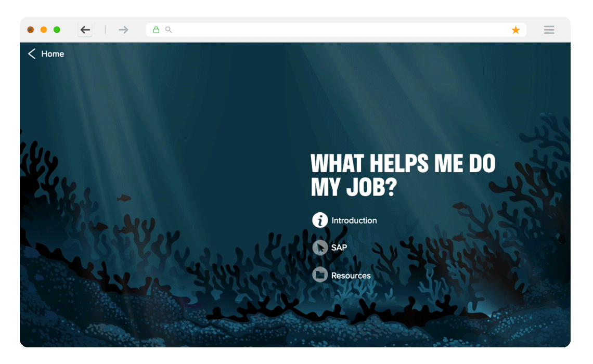Click the green padlock security icon
593x364 pixels.
coord(156,30)
